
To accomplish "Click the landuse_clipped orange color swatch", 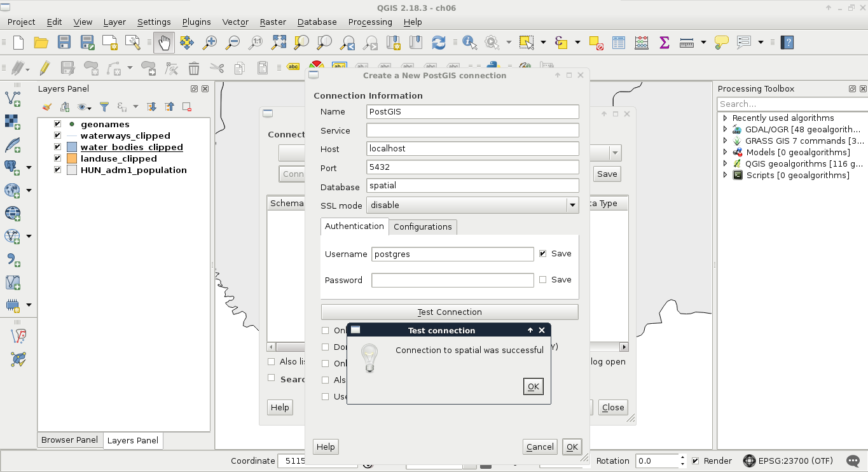I will [71, 158].
